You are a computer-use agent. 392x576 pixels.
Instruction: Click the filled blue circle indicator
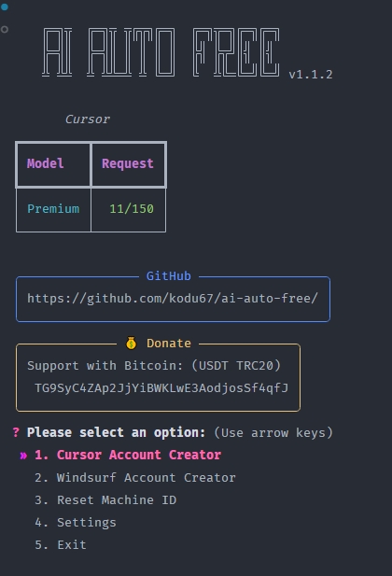[5, 7]
